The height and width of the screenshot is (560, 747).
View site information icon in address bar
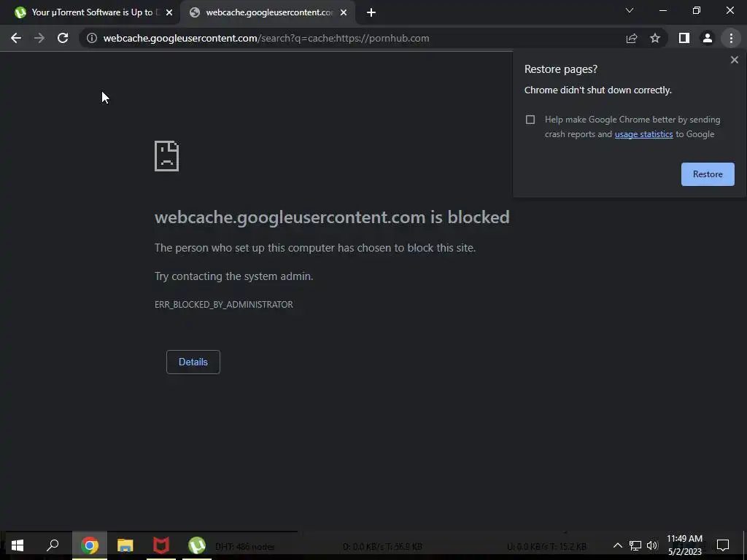tap(91, 38)
